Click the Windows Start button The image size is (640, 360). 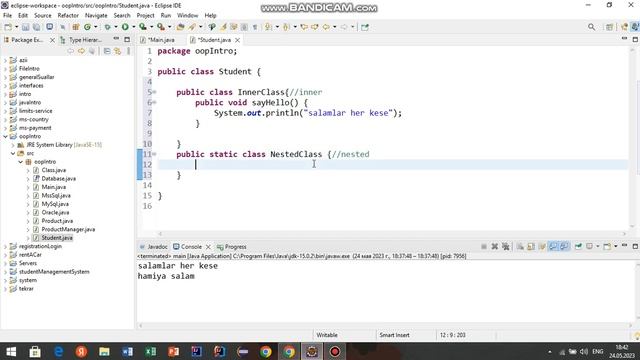coord(11,351)
